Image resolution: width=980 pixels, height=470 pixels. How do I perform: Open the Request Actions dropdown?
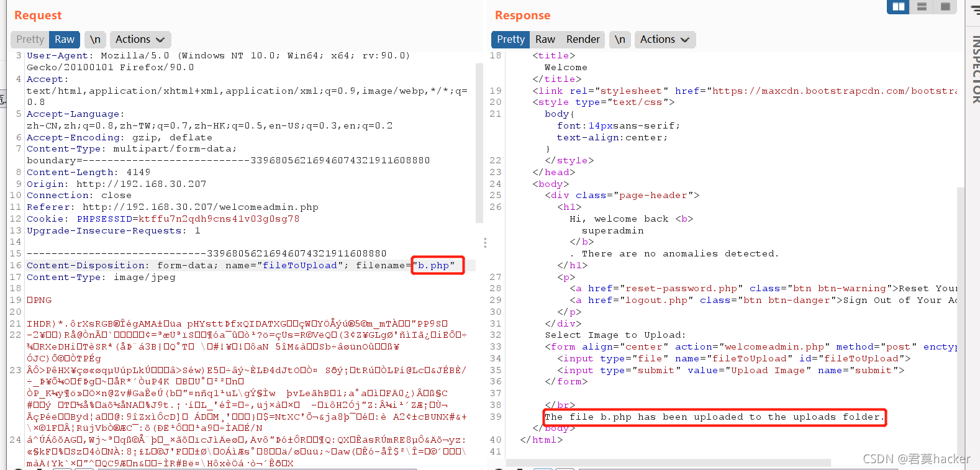[140, 40]
